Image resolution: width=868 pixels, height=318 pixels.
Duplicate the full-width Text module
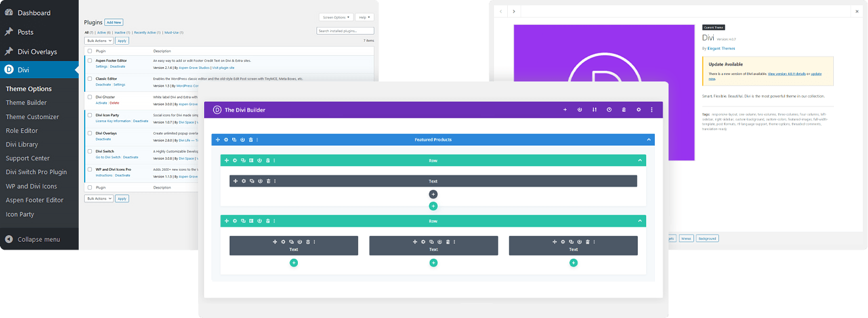252,181
